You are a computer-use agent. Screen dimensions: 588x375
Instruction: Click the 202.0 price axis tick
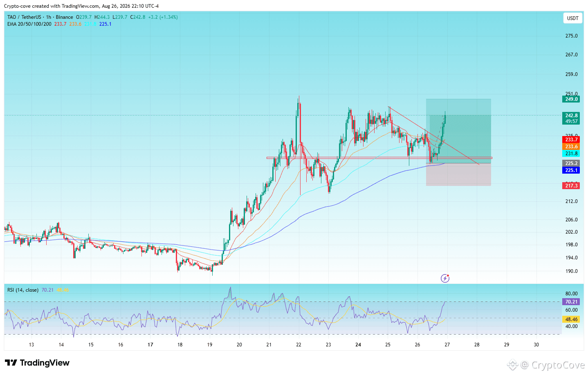coord(571,232)
